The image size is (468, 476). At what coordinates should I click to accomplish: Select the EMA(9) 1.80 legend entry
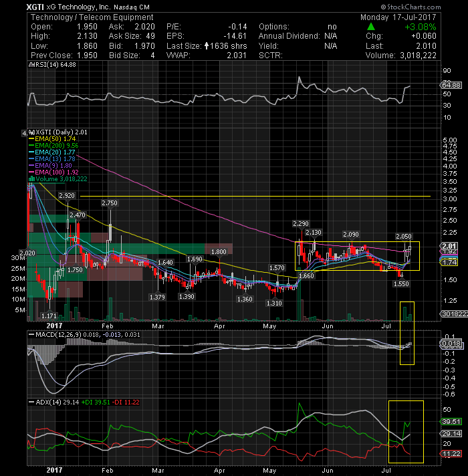click(50, 165)
